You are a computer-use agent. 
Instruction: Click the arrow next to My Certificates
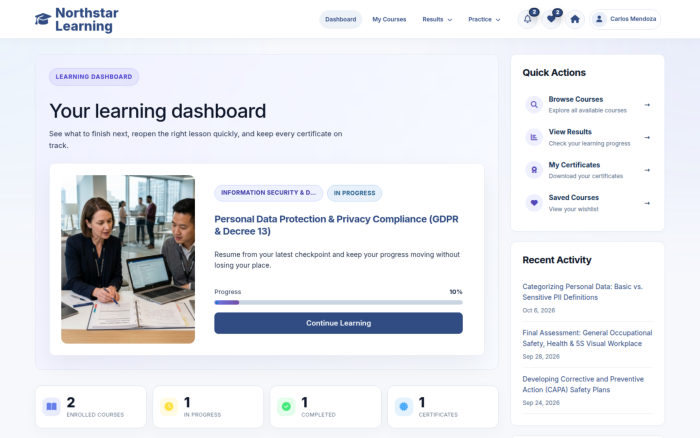click(647, 170)
